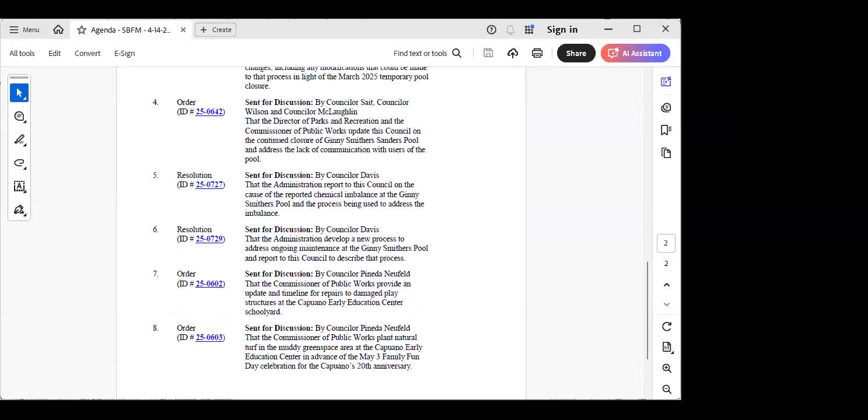The width and height of the screenshot is (868, 420).
Task: Open the fill and sign tool
Action: tap(19, 210)
